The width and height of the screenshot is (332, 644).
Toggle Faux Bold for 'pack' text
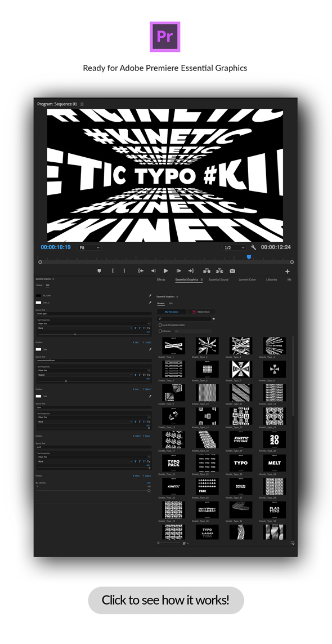tap(135, 461)
